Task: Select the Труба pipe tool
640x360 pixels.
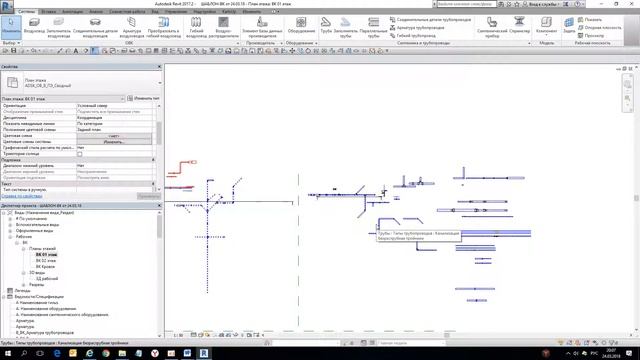Action: (326, 25)
